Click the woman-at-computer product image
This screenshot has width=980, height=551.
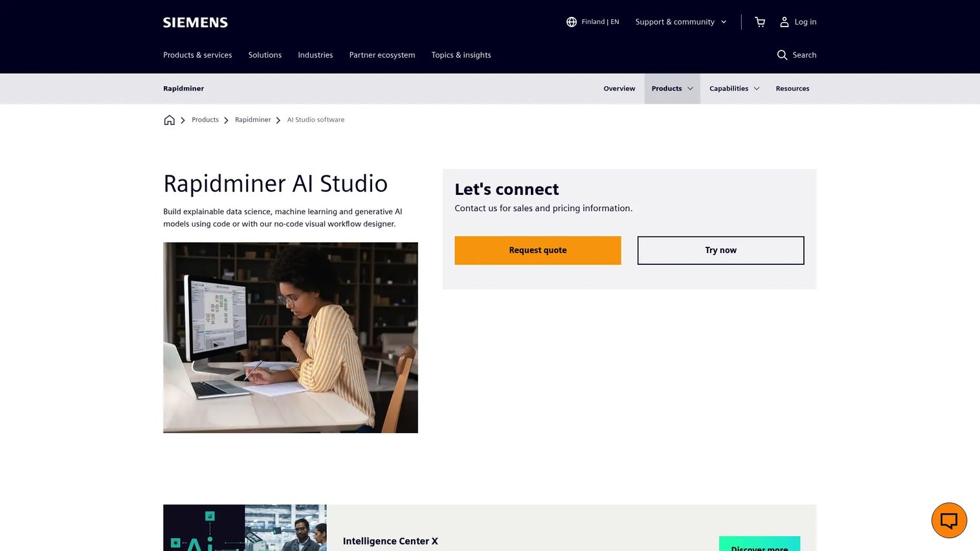coord(291,338)
